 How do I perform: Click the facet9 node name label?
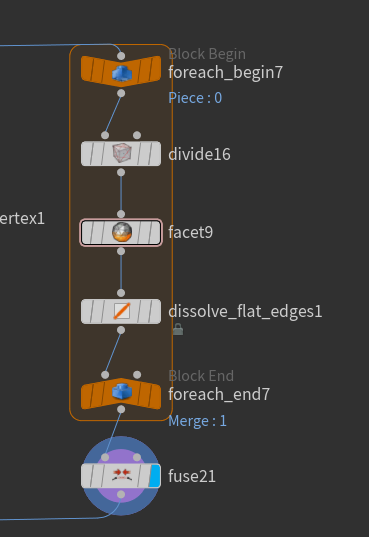pos(190,233)
